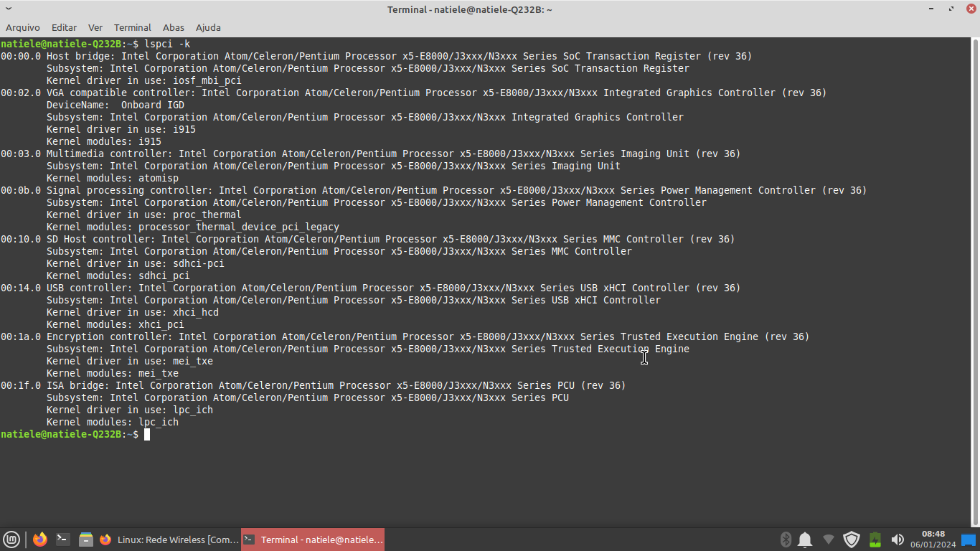Click the Subsystem line ending 'USB xHCI Controller'
Image resolution: width=980 pixels, height=551 pixels.
click(x=354, y=300)
